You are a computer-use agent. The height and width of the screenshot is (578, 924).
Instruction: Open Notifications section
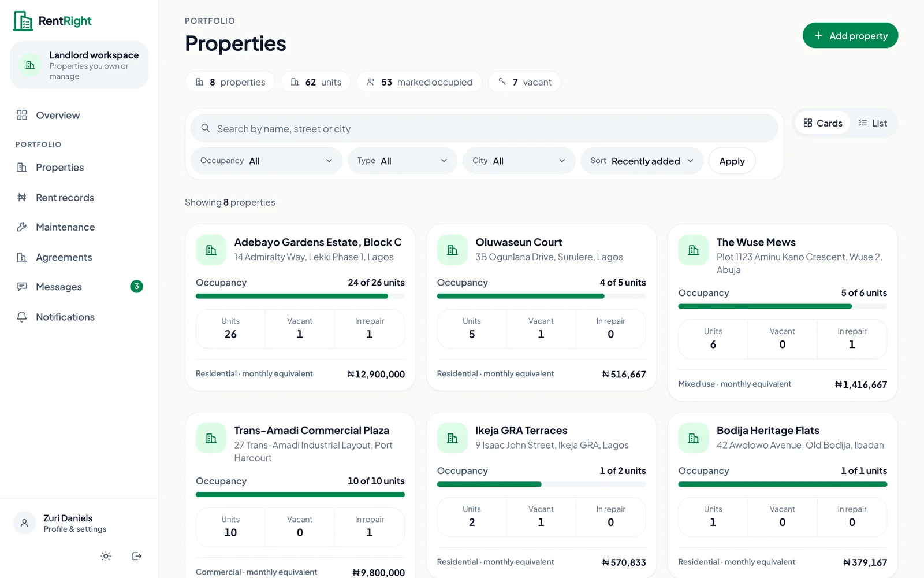79,317
